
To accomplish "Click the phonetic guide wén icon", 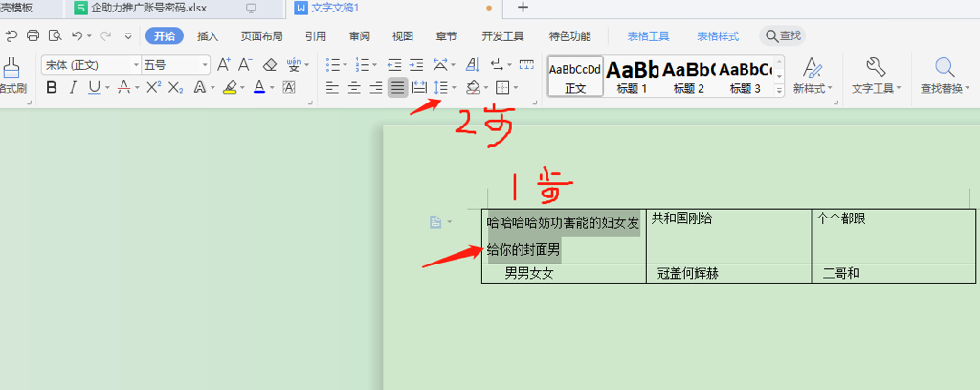I will point(295,64).
